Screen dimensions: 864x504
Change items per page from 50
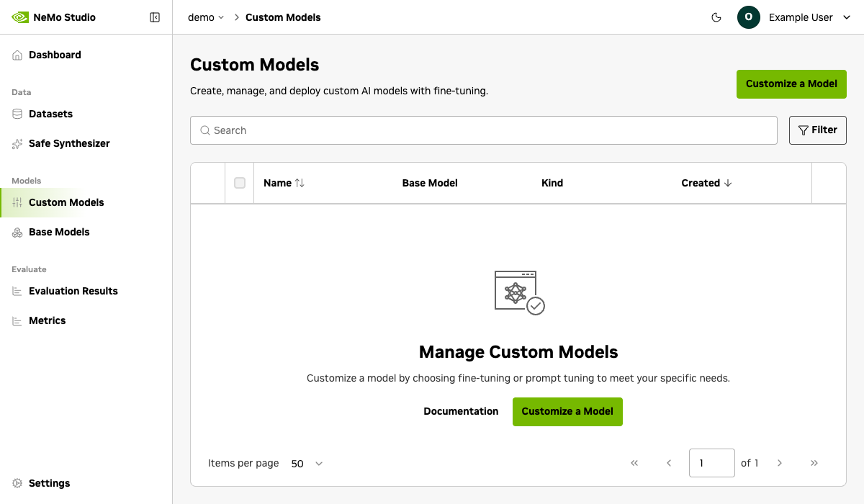pyautogui.click(x=306, y=464)
